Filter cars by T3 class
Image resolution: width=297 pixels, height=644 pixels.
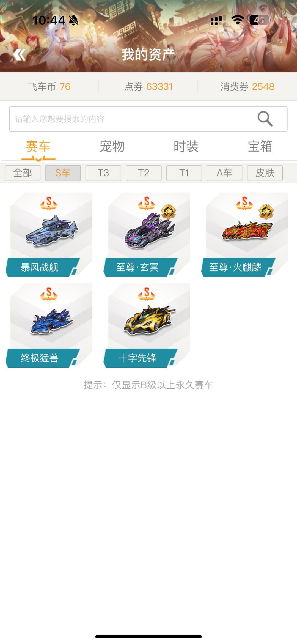(103, 173)
